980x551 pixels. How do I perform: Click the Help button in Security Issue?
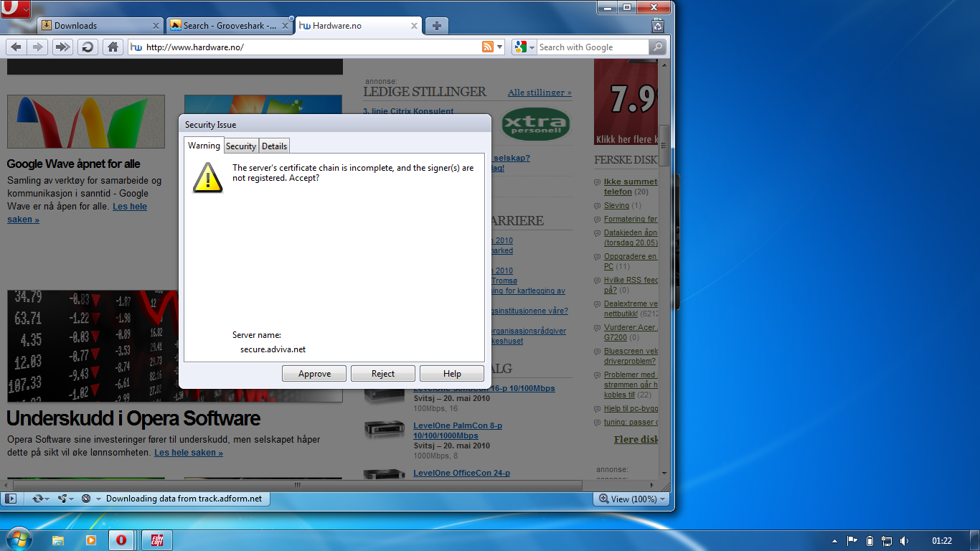tap(452, 373)
